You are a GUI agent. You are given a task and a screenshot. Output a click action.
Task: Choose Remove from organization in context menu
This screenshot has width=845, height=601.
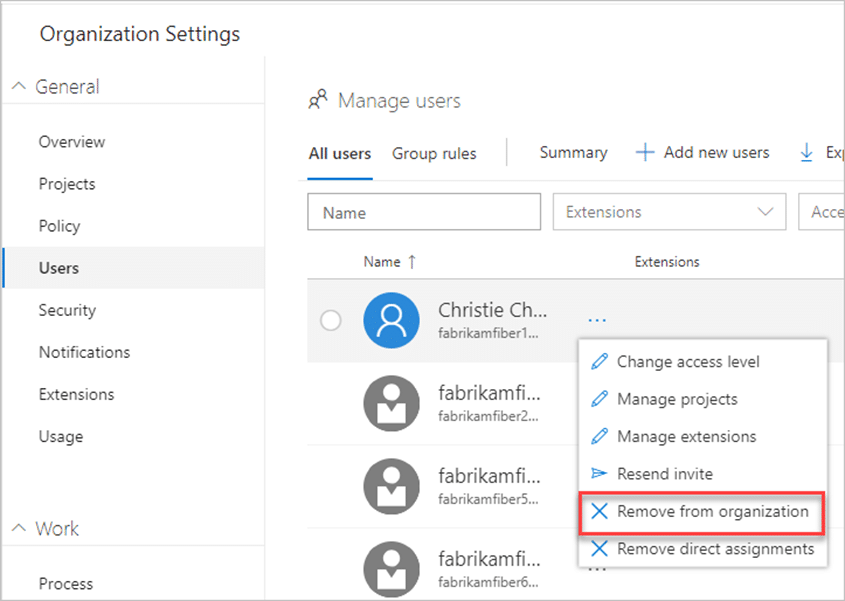click(x=712, y=511)
